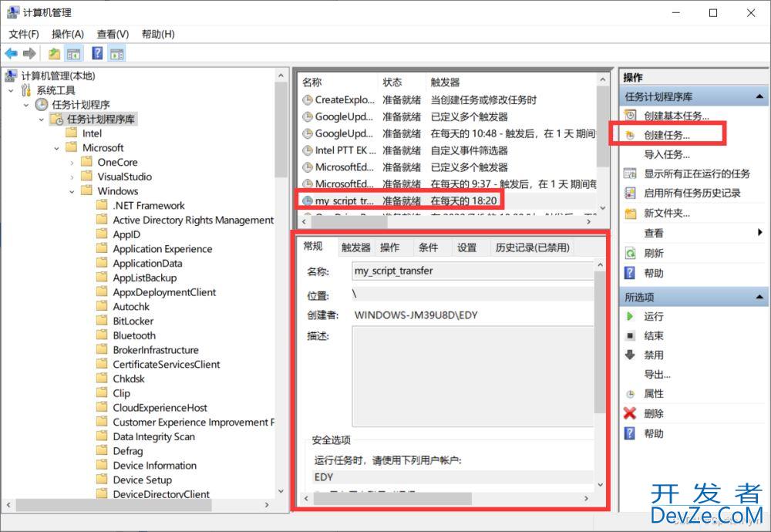Switch to the 历史记录(已禁用) tab
This screenshot has height=532, width=771.
click(533, 247)
